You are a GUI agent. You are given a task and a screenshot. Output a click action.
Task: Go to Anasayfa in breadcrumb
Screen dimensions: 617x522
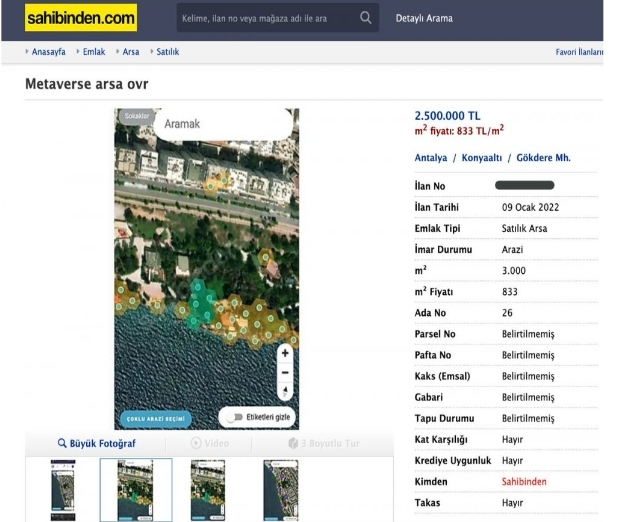[x=48, y=51]
